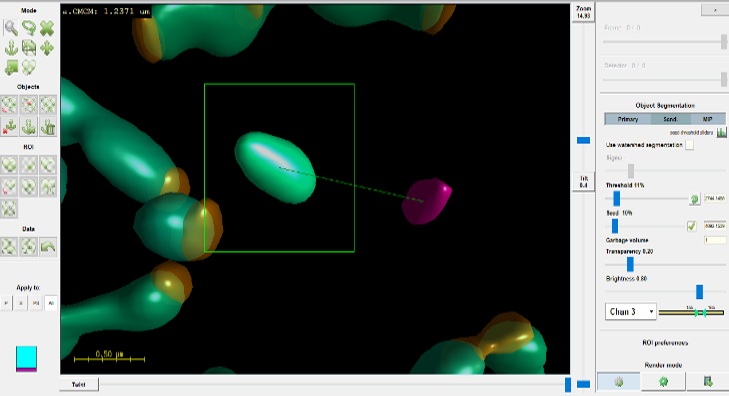Click the heart-shaped Mode icon
This screenshot has width=729, height=396.
(29, 67)
